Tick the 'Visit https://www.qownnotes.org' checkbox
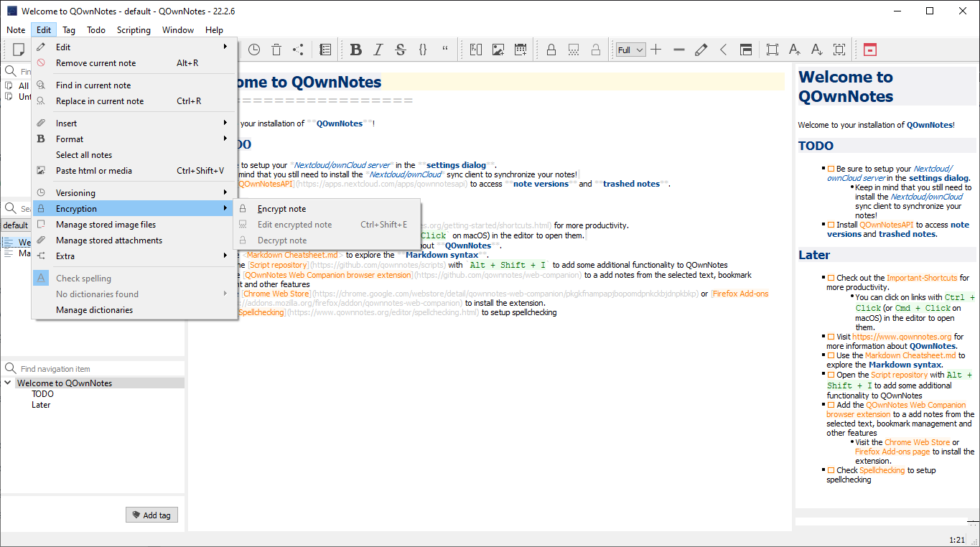The width and height of the screenshot is (980, 547). [x=831, y=337]
